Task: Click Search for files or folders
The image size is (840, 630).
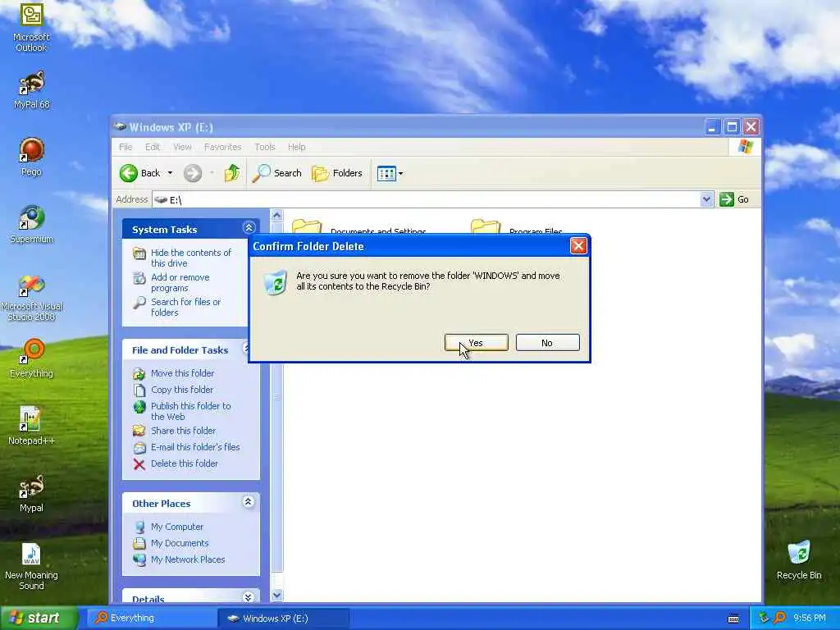Action: click(x=185, y=307)
